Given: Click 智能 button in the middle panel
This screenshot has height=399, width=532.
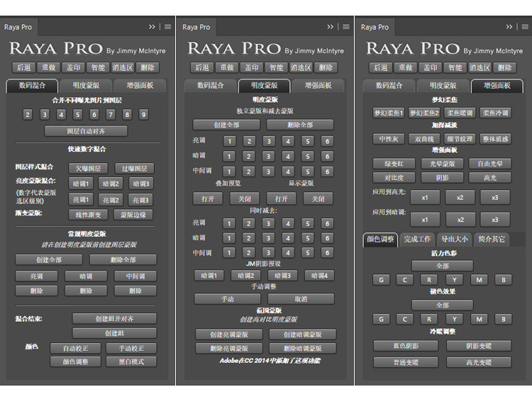Looking at the screenshot, I should click(x=276, y=67).
